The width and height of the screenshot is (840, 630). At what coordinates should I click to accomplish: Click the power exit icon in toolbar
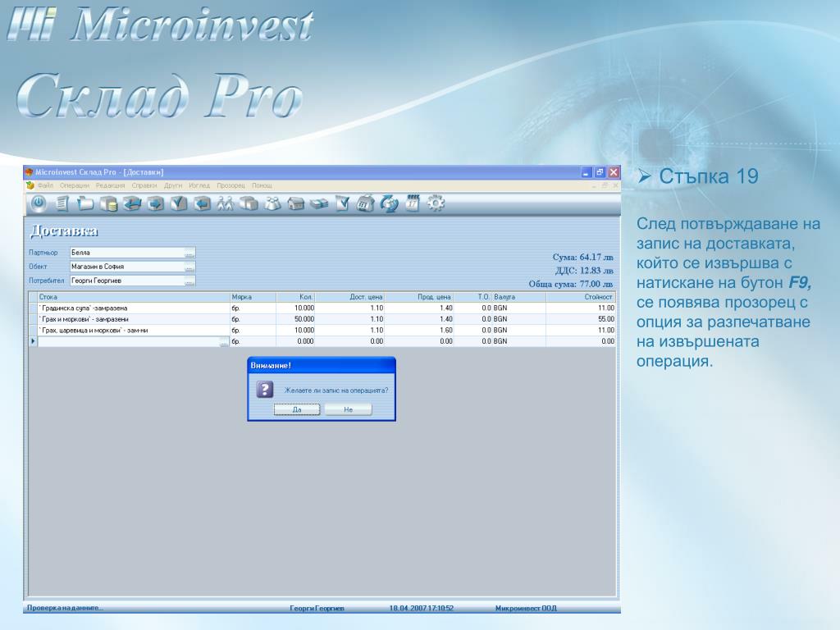coord(38,203)
